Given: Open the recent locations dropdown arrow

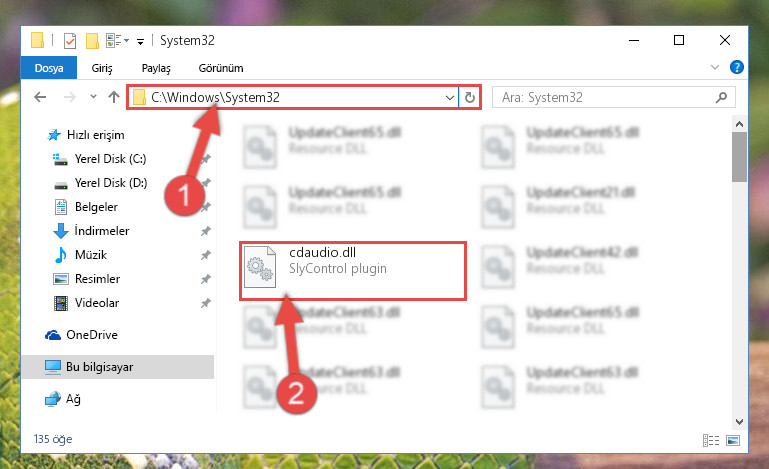Looking at the screenshot, I should 93,97.
